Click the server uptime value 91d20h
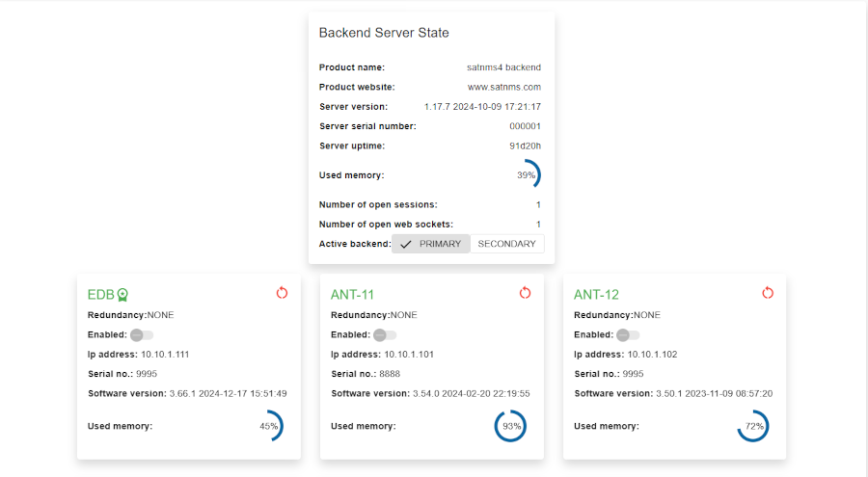 pos(525,146)
